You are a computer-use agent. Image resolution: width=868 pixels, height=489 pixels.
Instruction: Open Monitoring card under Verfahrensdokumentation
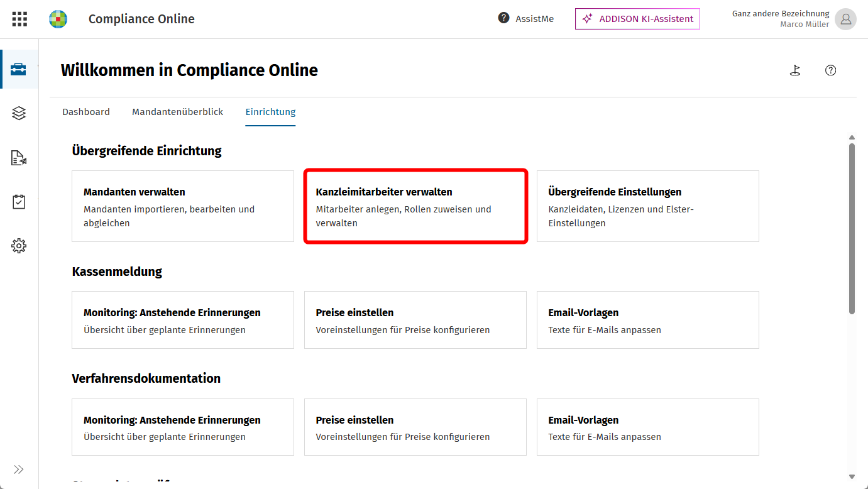point(183,427)
